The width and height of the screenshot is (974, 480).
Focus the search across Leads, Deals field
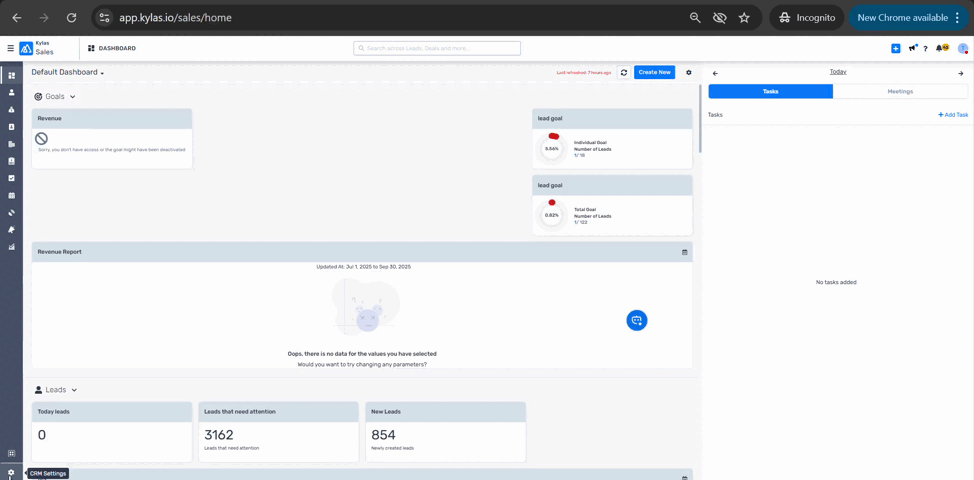[x=437, y=48]
